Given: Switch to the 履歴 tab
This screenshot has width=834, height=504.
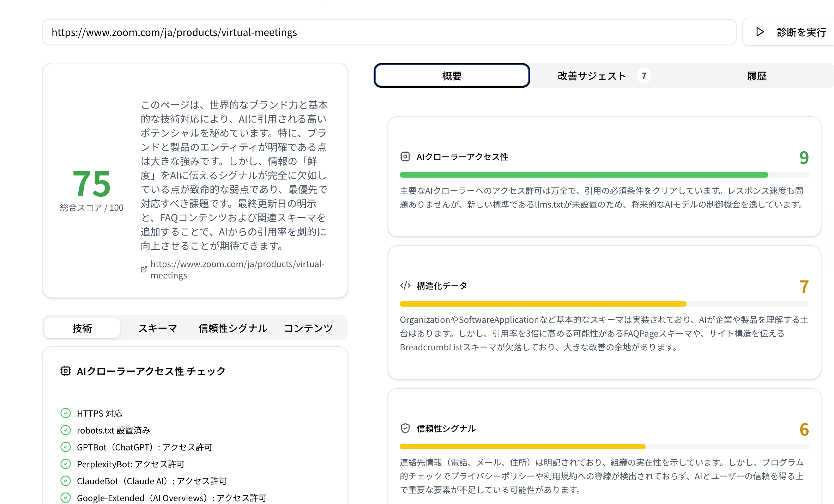Looking at the screenshot, I should pyautogui.click(x=757, y=75).
